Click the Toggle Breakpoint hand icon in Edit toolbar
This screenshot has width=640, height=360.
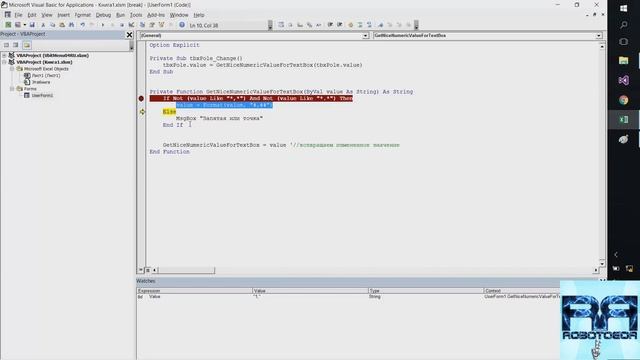coord(351,25)
